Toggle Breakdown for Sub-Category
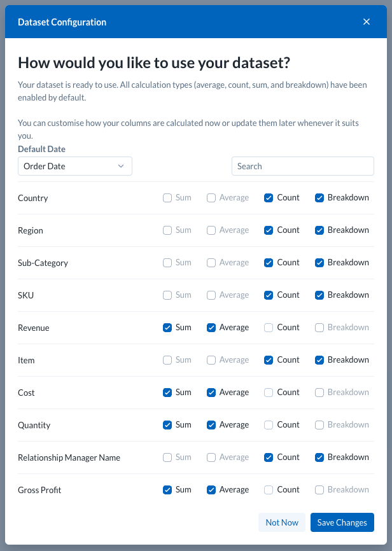 319,263
